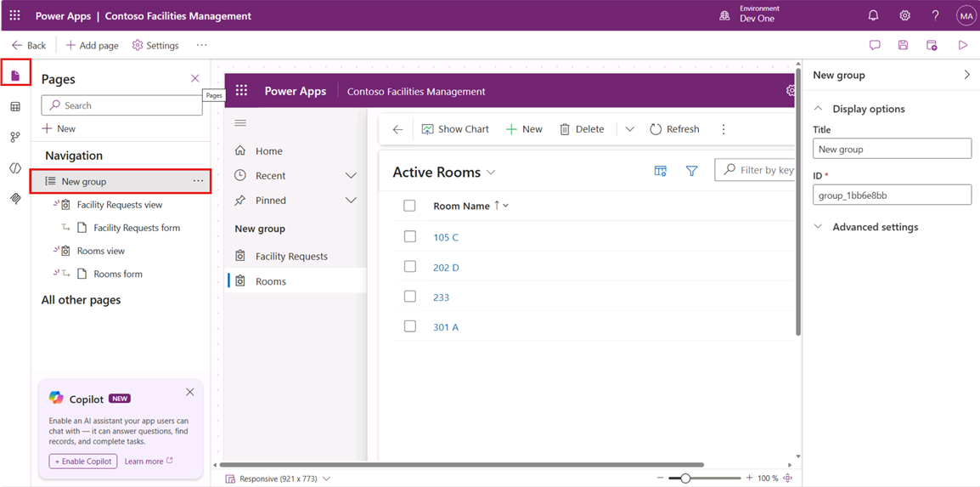980x487 pixels.
Task: Click the Edit columns icon
Action: click(660, 171)
